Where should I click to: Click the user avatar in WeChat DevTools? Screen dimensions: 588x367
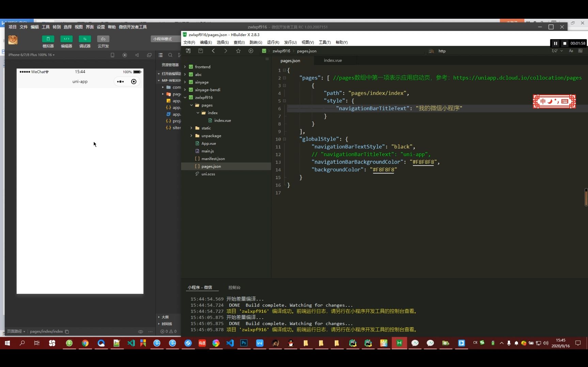click(x=13, y=40)
